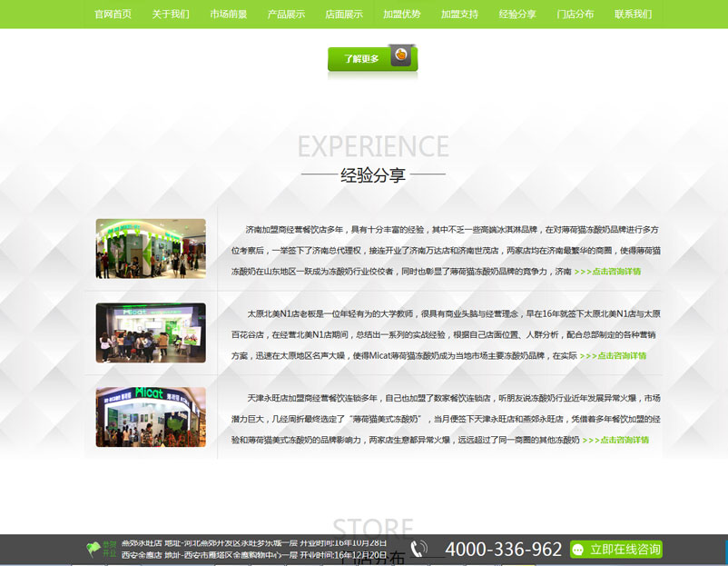This screenshot has height=566, width=728.
Task: Click the green flag icon in bottom bar
Action: pos(93,549)
